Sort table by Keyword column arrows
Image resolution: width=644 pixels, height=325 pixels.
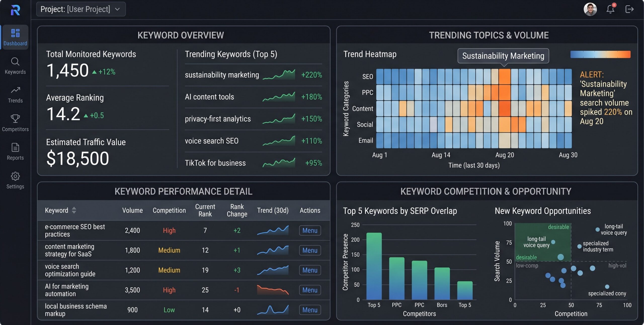pyautogui.click(x=74, y=210)
